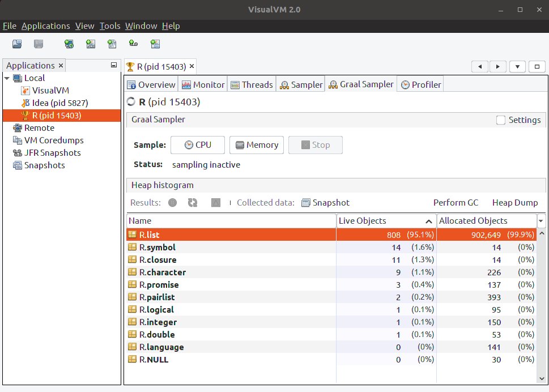Stop the results collection
The width and height of the screenshot is (549, 392).
pos(173,202)
